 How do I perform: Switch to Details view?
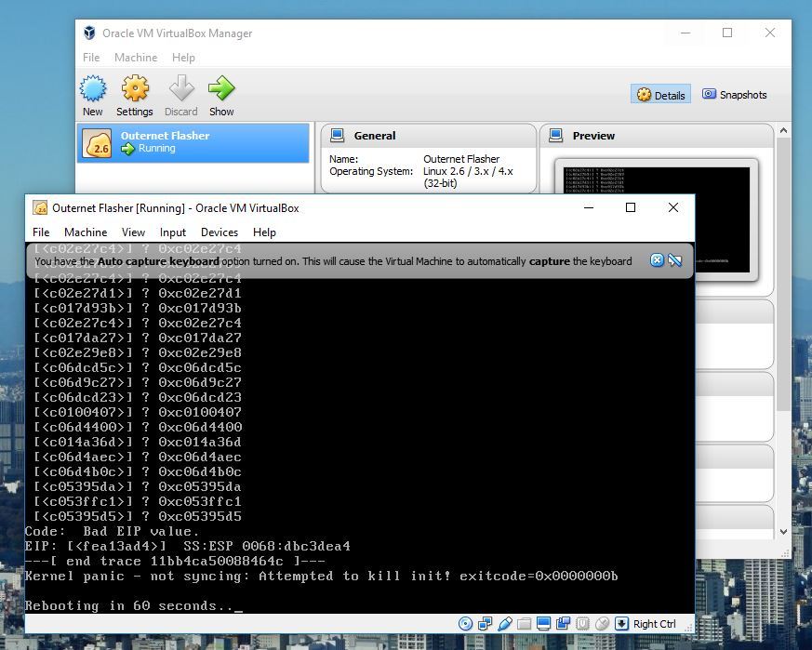pos(660,95)
